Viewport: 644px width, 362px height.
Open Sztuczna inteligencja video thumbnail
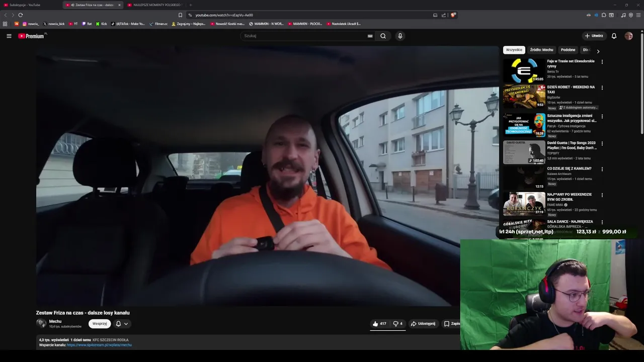[x=524, y=125]
